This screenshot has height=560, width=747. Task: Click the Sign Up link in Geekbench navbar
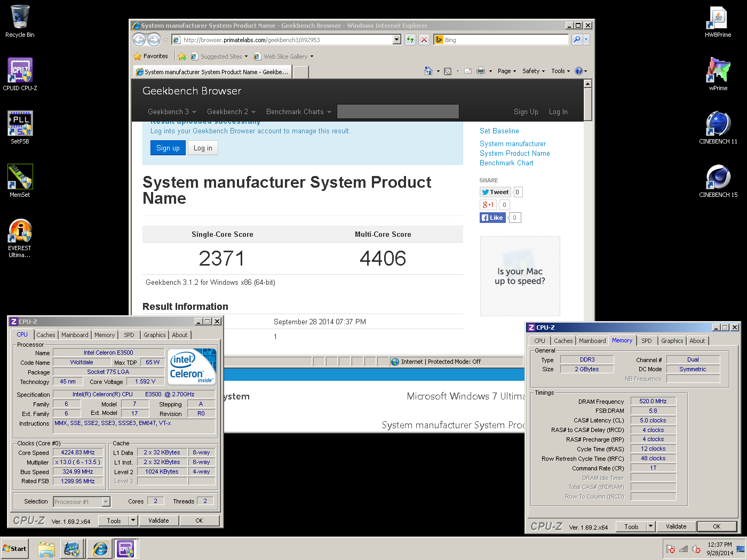click(x=526, y=111)
